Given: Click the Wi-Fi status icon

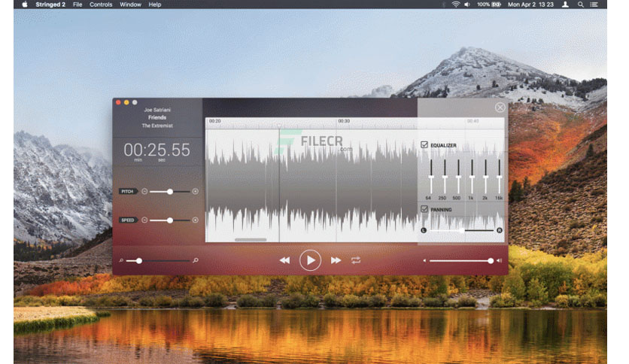Looking at the screenshot, I should pyautogui.click(x=456, y=5).
